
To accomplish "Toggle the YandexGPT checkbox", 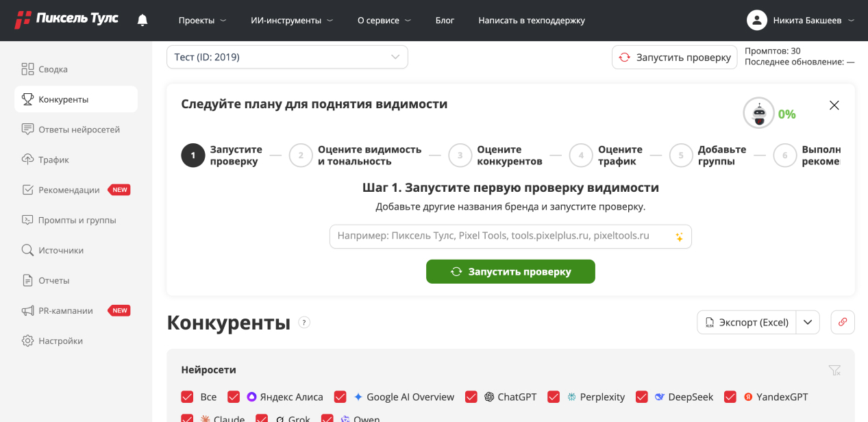I will [730, 397].
